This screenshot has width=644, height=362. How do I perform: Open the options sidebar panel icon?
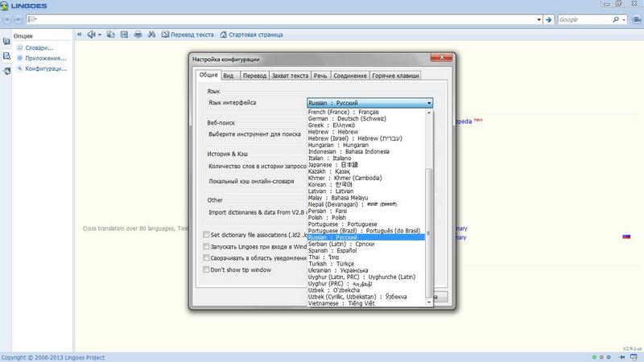coord(6,56)
